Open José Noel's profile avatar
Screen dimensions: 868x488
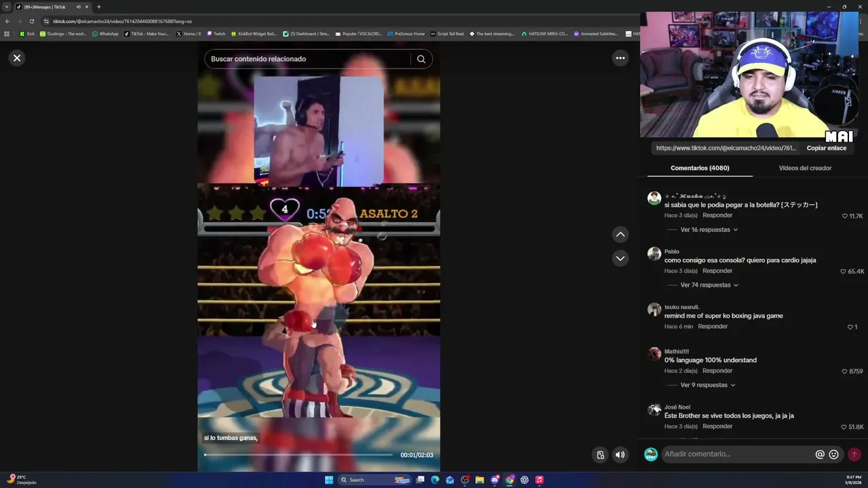[654, 409]
